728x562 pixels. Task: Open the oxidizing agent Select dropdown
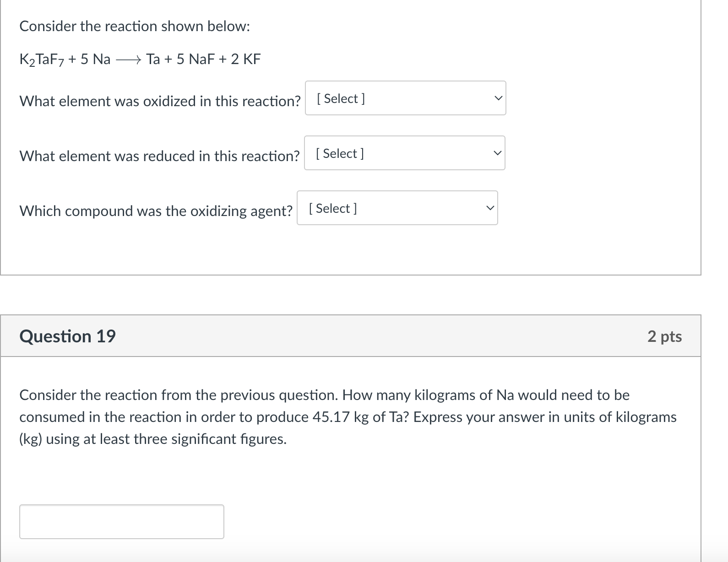point(397,208)
